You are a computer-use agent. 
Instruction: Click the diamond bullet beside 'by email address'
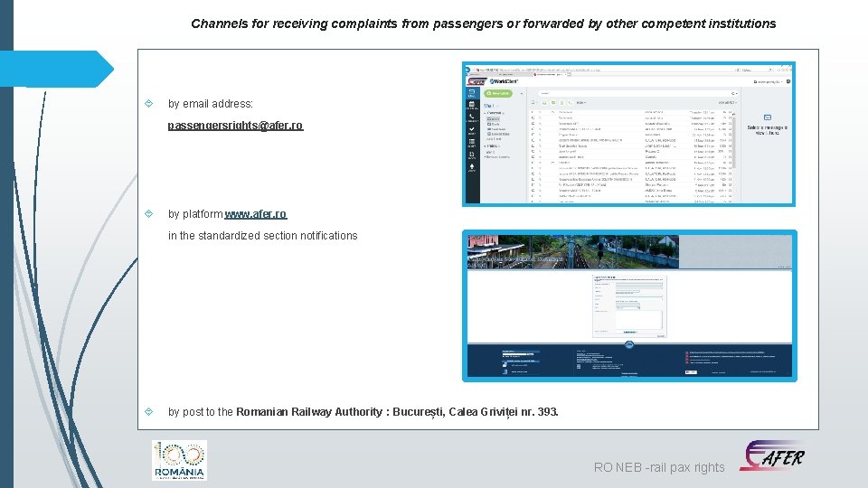148,103
